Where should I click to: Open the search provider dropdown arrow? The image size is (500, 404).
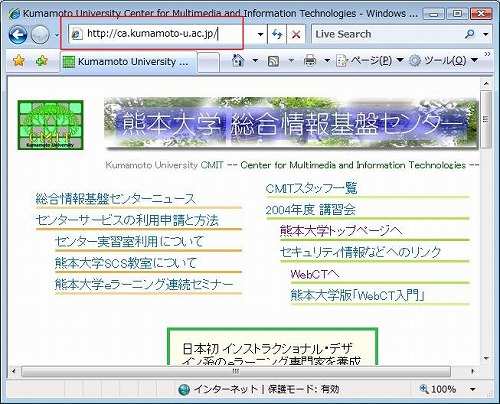[x=486, y=34]
